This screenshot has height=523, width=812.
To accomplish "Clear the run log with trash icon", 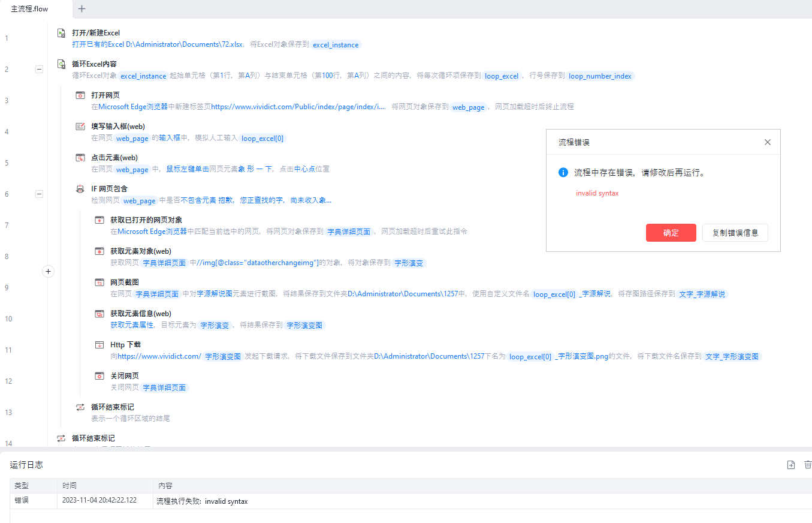I will pyautogui.click(x=807, y=465).
